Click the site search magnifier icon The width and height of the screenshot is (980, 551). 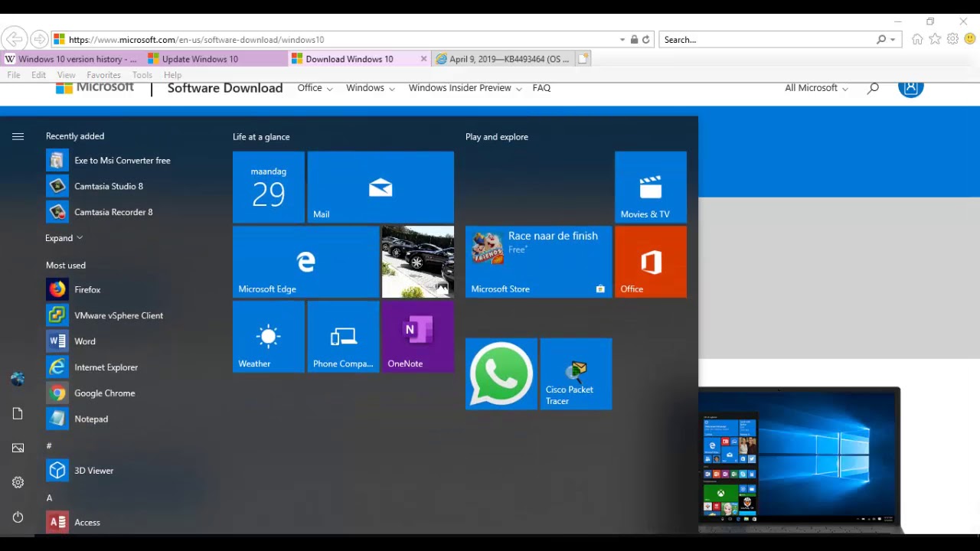[x=873, y=89]
